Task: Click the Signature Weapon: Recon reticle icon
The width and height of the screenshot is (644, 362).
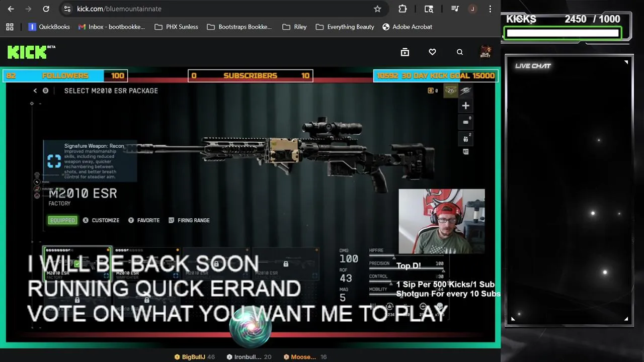Action: point(54,161)
